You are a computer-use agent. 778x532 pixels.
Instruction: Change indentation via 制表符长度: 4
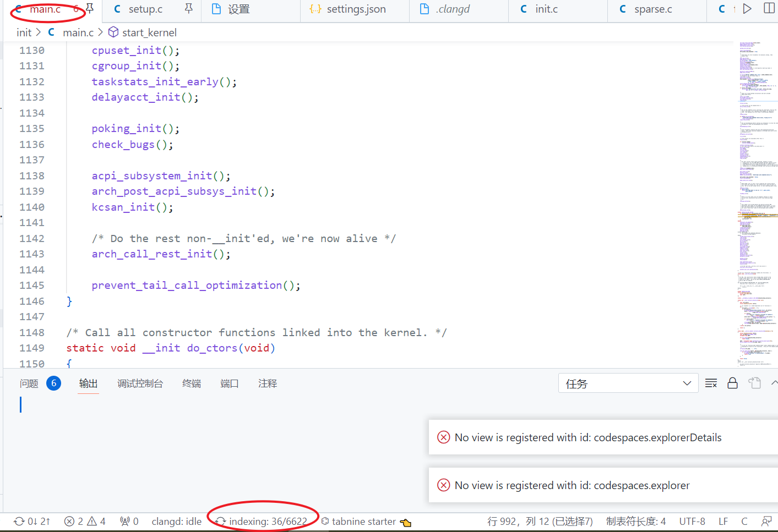[636, 521]
